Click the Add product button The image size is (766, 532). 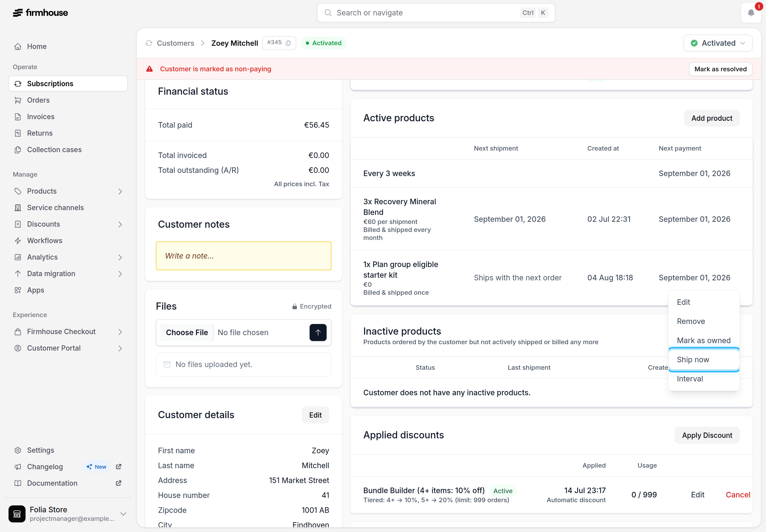point(712,118)
